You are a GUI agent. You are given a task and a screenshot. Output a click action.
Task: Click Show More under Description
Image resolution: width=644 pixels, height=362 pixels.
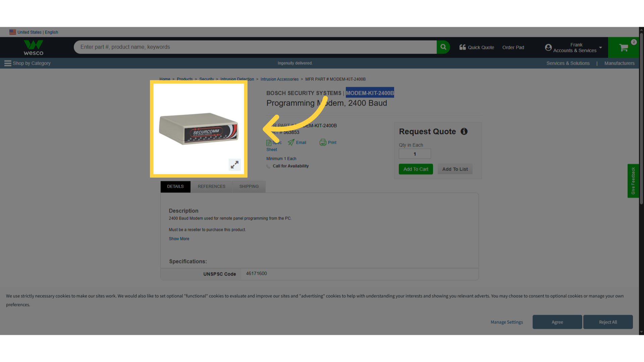click(x=179, y=239)
